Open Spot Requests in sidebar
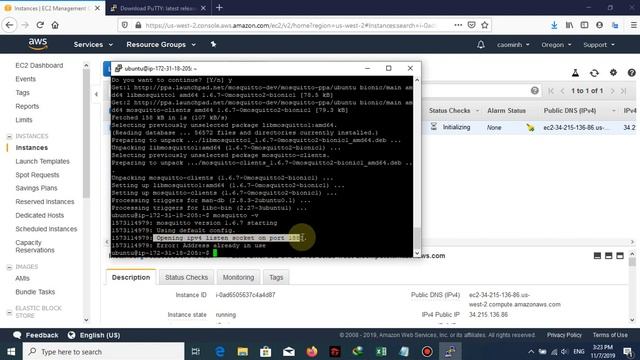Screen dimensions: 640x360 click(x=37, y=175)
